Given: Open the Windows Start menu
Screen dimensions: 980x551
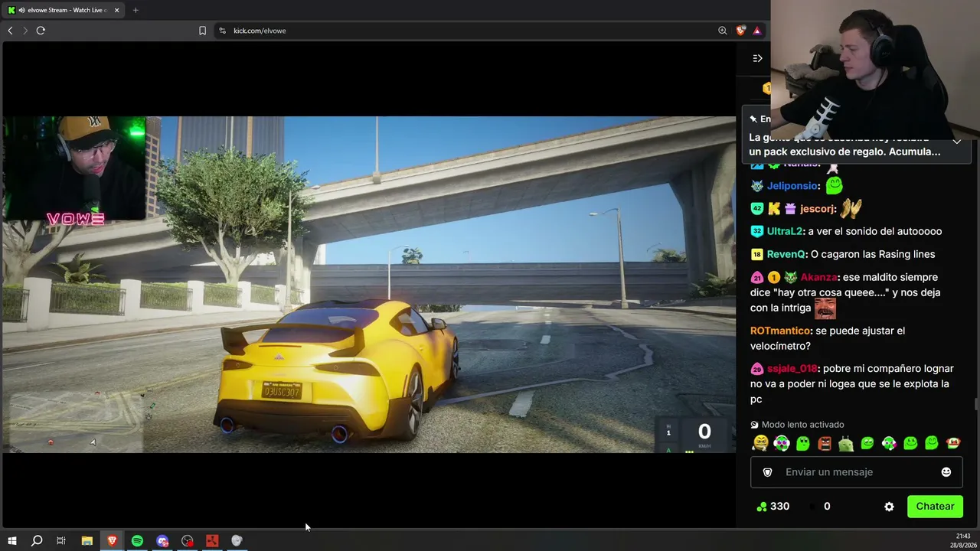Looking at the screenshot, I should tap(11, 541).
